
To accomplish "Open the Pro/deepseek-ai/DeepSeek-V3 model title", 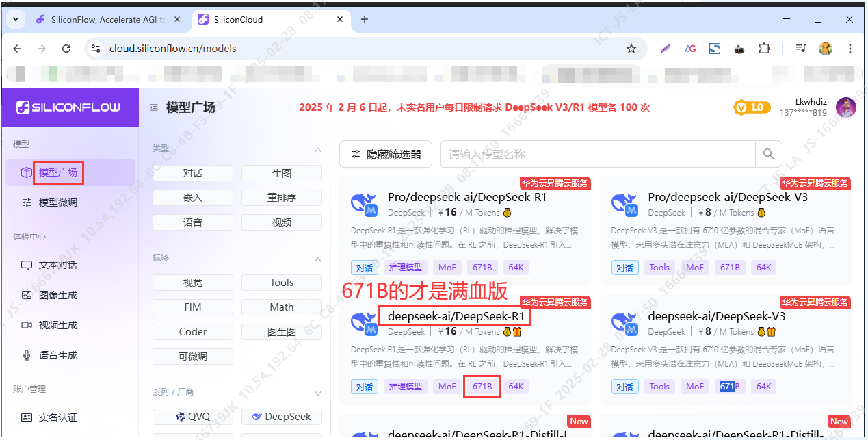I will pyautogui.click(x=728, y=197).
